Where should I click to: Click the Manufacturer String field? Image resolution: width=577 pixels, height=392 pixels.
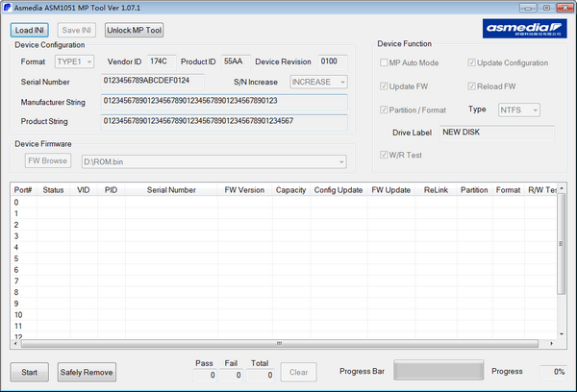point(224,102)
